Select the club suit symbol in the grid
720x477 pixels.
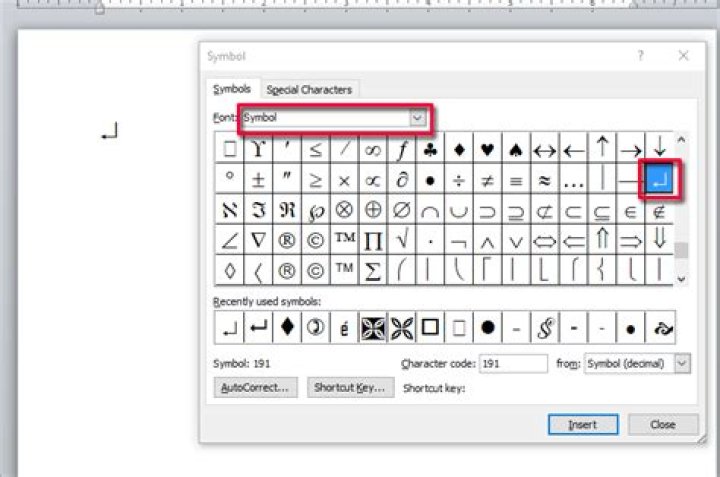click(430, 149)
